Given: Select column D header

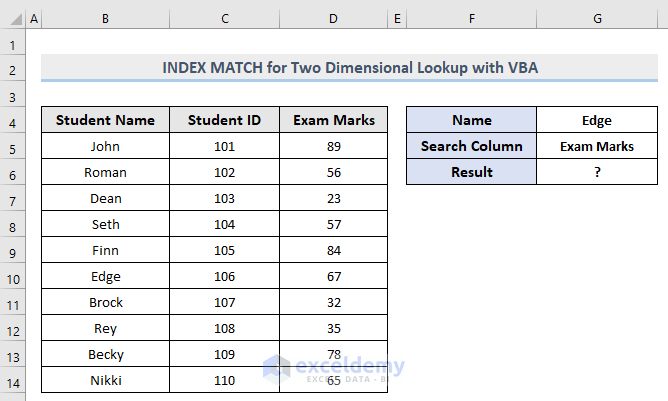Looking at the screenshot, I should (x=333, y=19).
